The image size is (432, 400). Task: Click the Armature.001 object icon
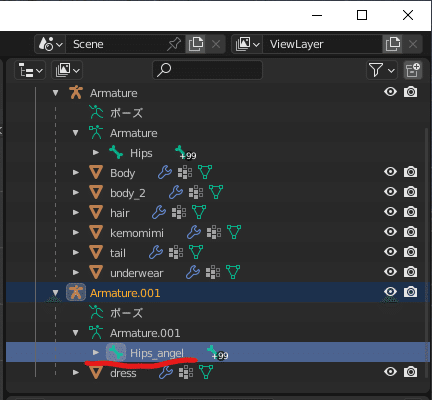pyautogui.click(x=76, y=292)
